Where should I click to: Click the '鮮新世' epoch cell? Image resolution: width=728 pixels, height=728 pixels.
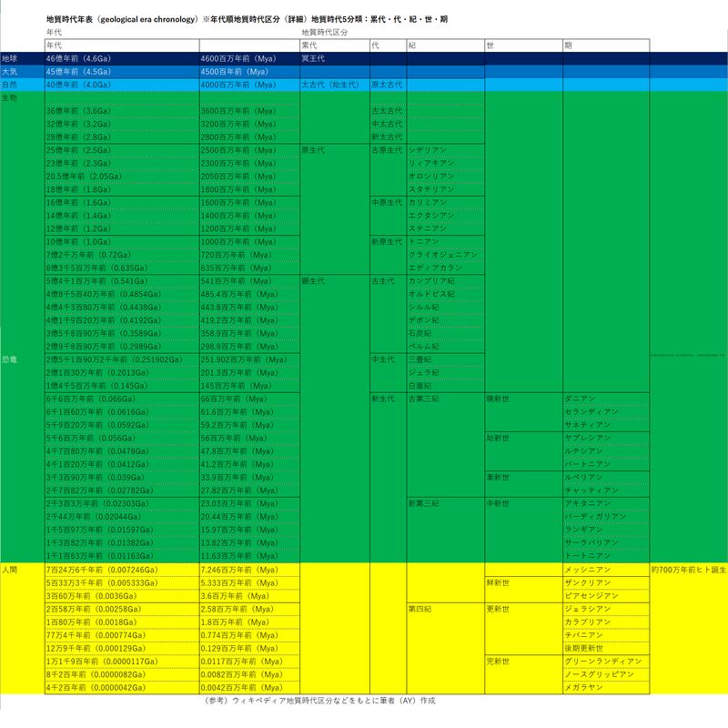point(498,582)
